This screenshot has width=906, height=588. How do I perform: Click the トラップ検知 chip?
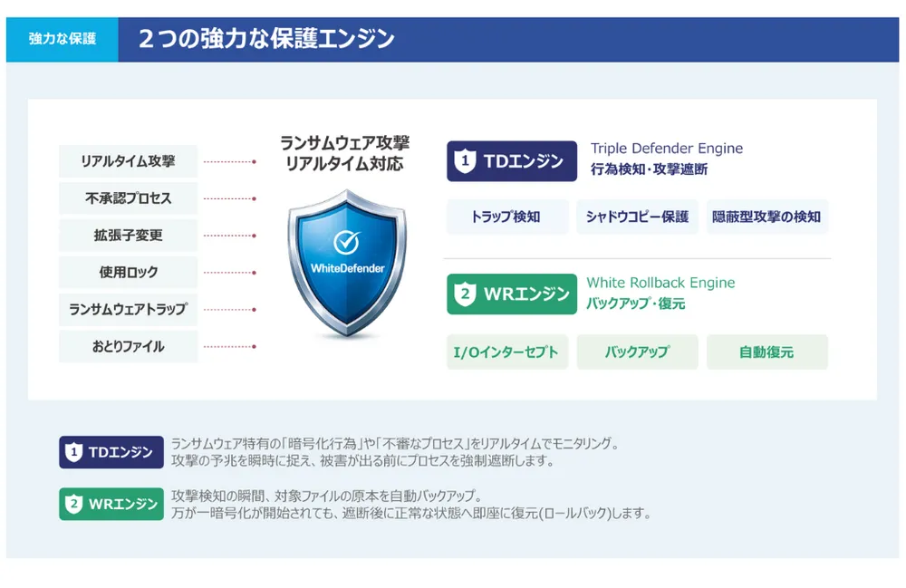(x=507, y=217)
